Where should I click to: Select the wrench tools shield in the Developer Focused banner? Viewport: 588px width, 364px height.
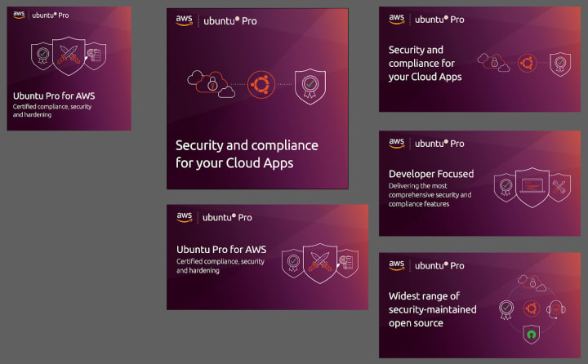point(559,187)
